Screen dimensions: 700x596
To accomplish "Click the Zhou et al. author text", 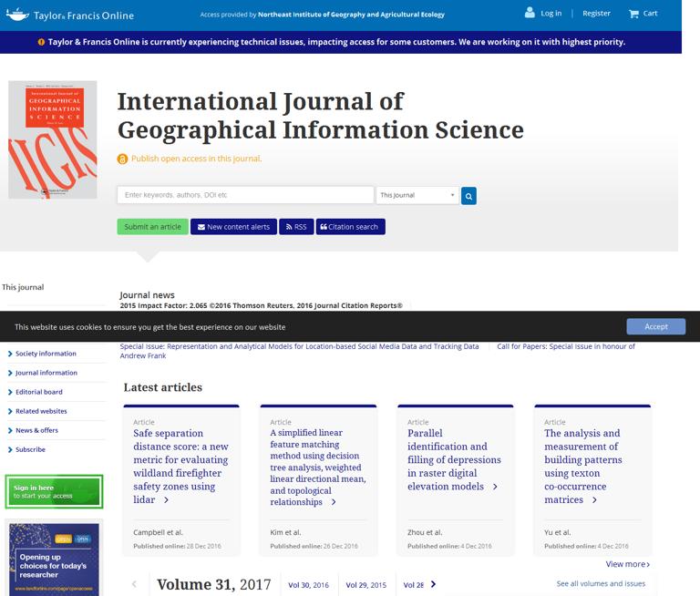I will (425, 532).
